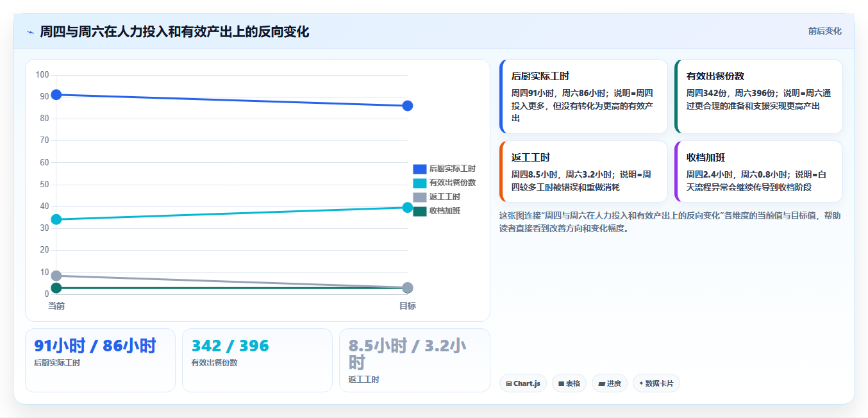868x418 pixels.
Task: Click legend label 后厨实际工时
Action: (x=453, y=169)
